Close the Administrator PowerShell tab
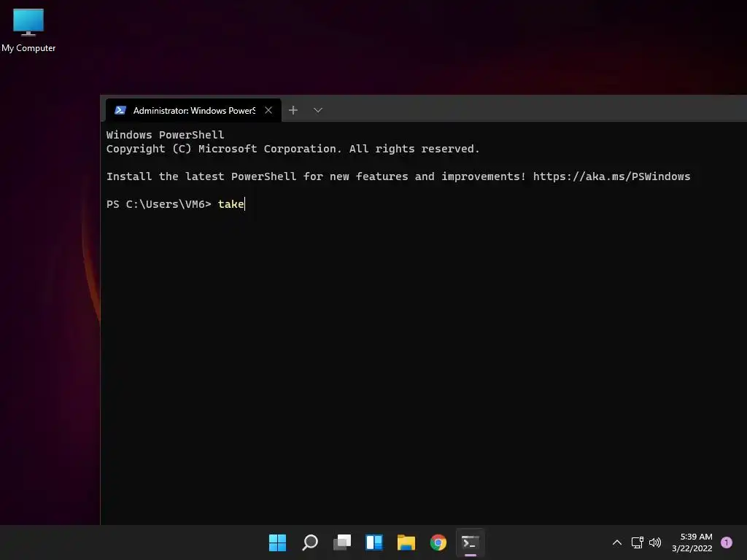The height and width of the screenshot is (560, 747). tap(268, 111)
